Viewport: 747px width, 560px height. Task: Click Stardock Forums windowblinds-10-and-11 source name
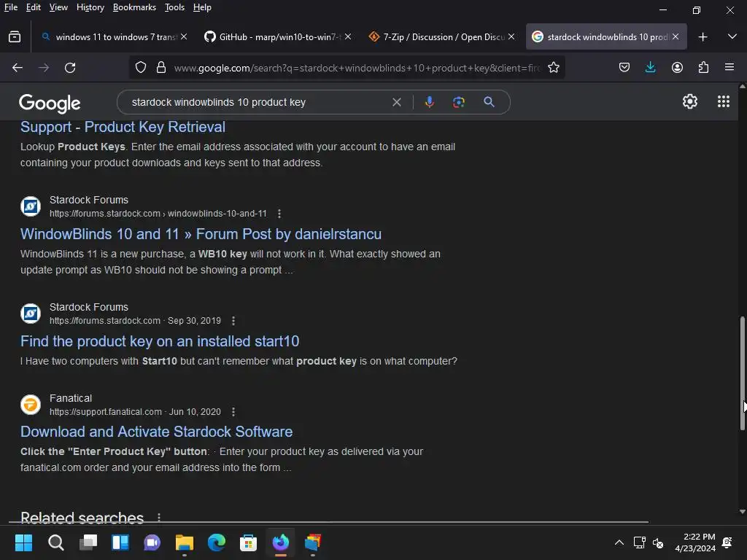pos(88,200)
